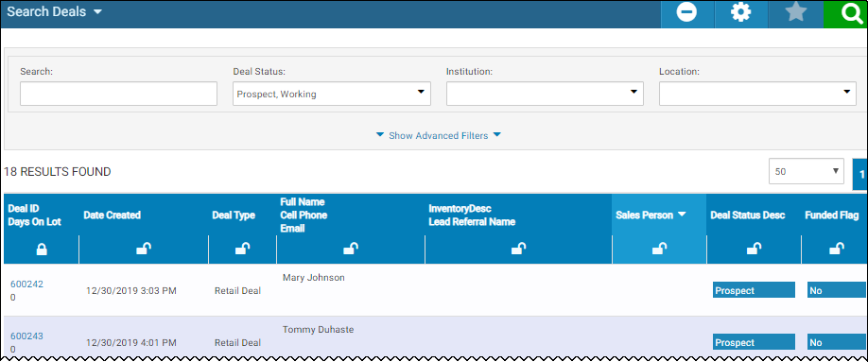Viewport: 868px width, 362px height.
Task: Toggle lock under Date Created column
Action: point(144,250)
